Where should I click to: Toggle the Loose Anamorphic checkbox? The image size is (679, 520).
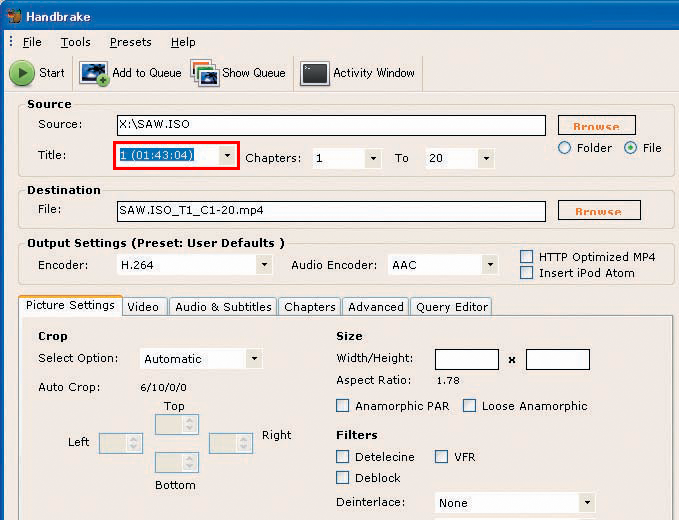click(469, 406)
